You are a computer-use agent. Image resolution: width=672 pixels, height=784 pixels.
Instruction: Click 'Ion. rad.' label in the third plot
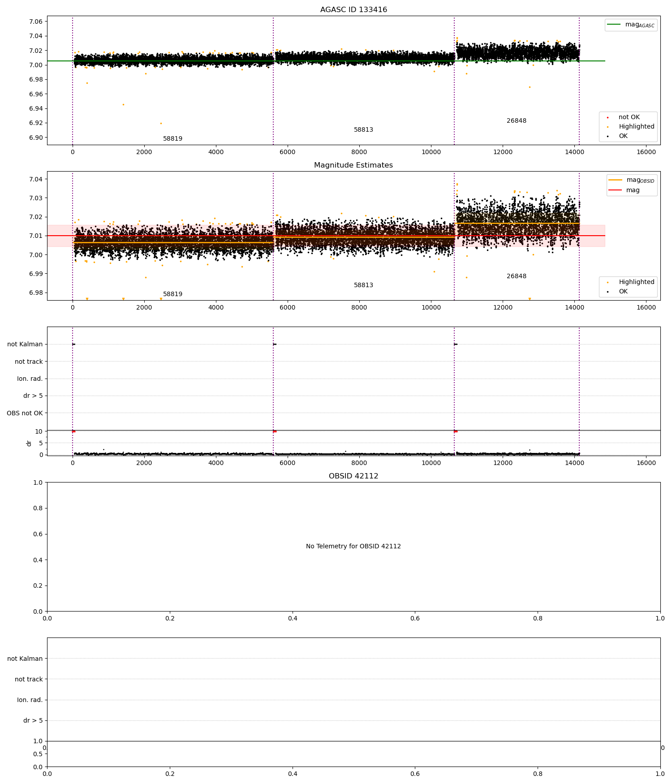30,379
